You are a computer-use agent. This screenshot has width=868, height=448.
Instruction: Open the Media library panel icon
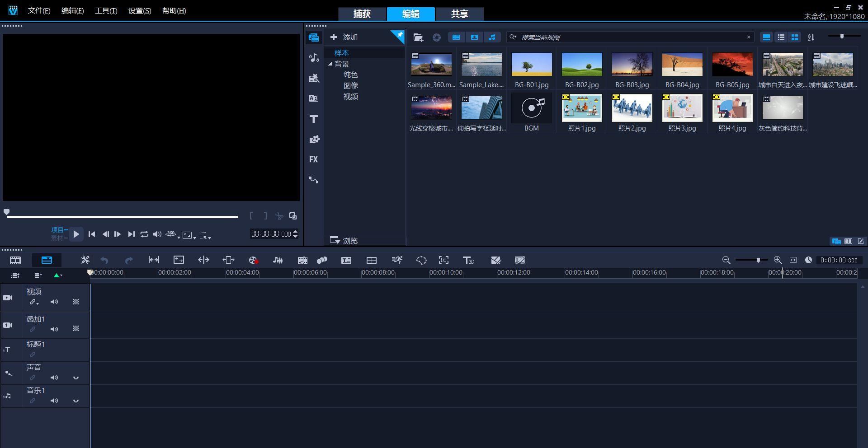[314, 37]
